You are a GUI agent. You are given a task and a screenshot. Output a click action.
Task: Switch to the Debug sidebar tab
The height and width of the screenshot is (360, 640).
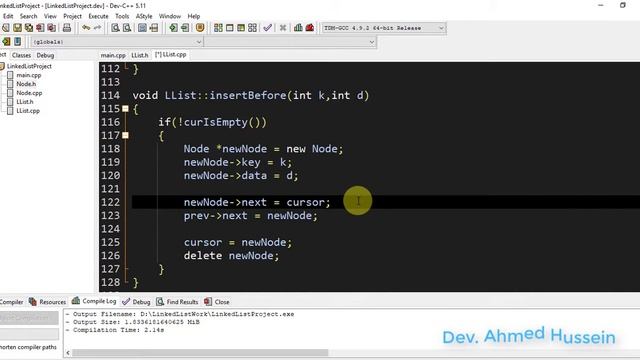pos(45,55)
